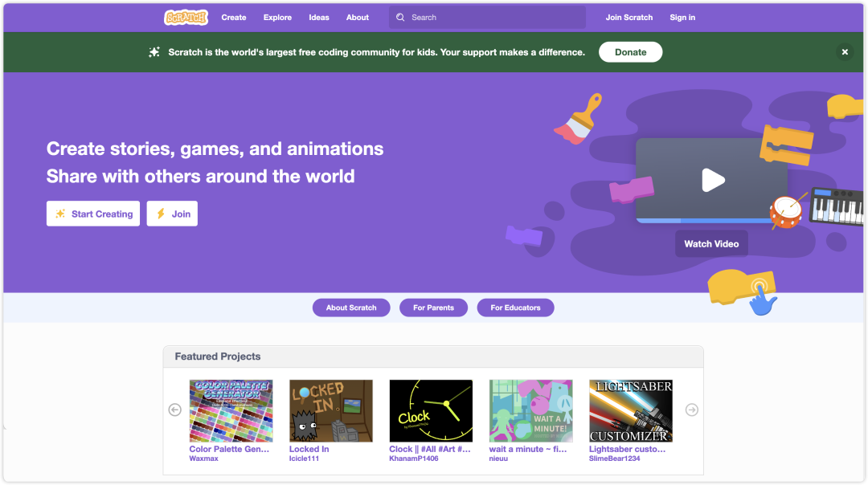
Task: Click the Watch Video button
Action: click(x=711, y=244)
